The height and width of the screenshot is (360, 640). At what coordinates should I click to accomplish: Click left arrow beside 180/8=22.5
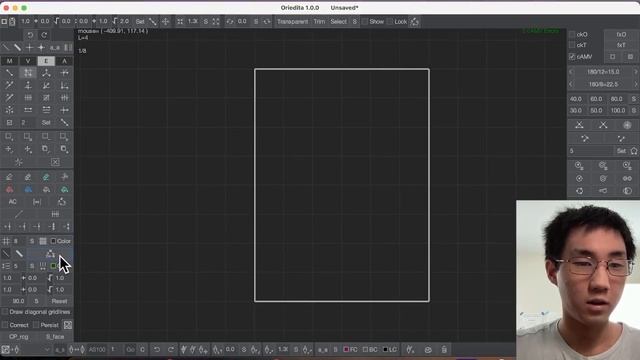click(x=571, y=84)
